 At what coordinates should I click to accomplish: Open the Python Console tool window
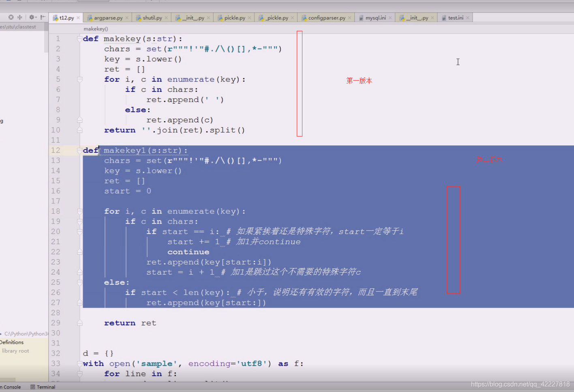(11, 387)
